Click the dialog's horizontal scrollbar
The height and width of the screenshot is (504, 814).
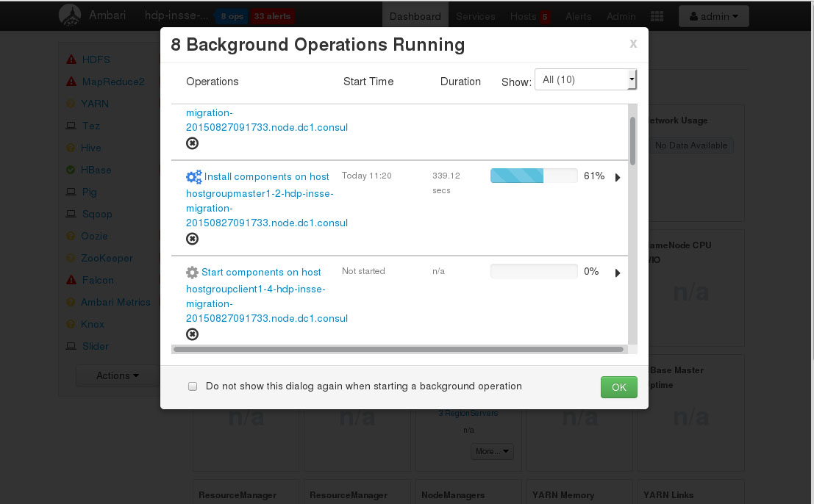(399, 350)
